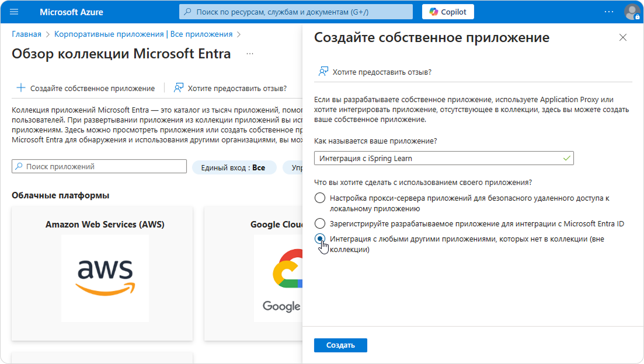Viewport: 644px width, 364px height.
Task: Go to the Главная breadcrumb link
Action: [26, 34]
